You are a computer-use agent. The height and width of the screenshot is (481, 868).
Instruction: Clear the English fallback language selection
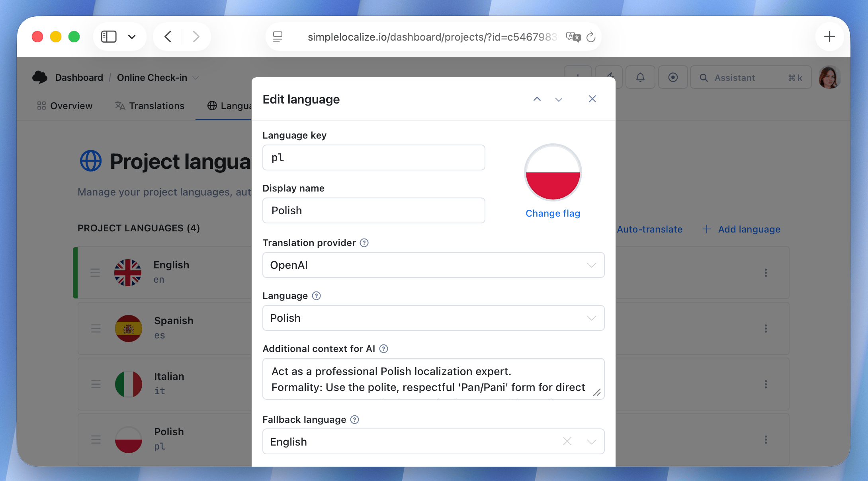point(567,441)
